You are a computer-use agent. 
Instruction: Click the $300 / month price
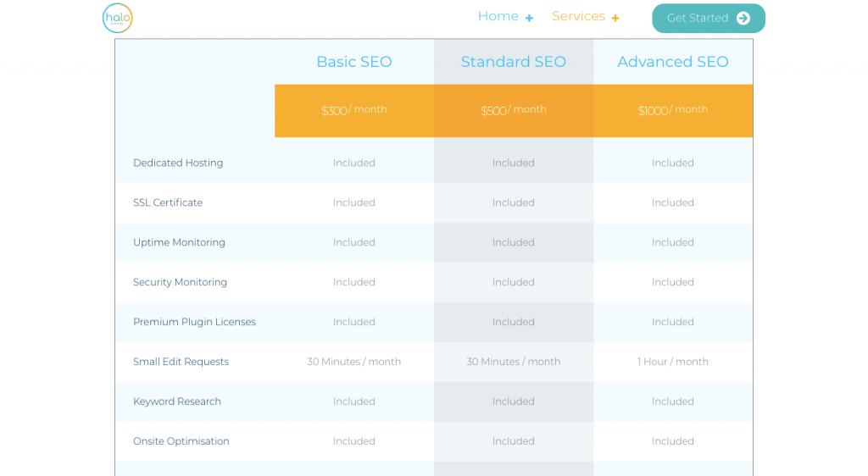[x=354, y=110]
